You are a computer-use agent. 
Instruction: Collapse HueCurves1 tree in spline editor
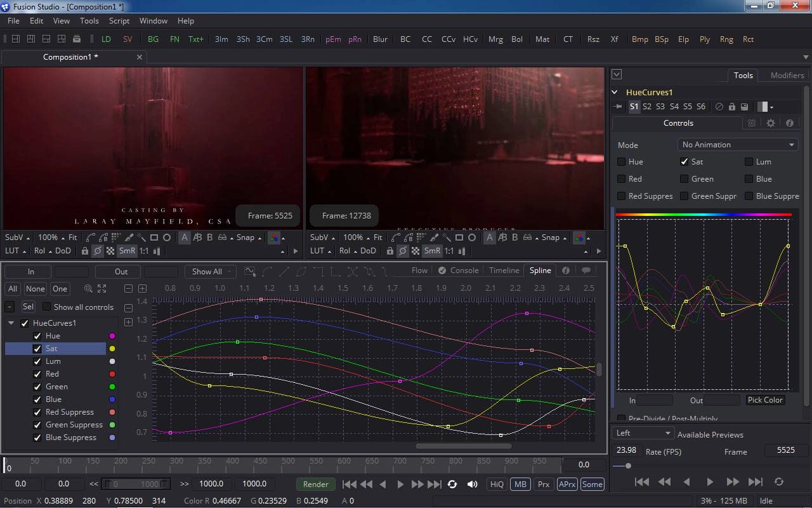pyautogui.click(x=11, y=323)
